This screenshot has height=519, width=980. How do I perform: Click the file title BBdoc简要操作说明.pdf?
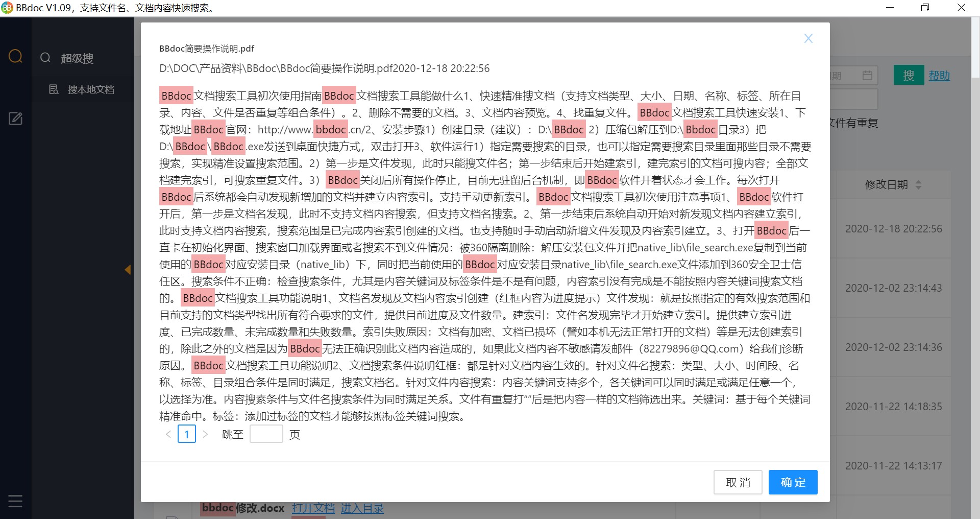207,49
